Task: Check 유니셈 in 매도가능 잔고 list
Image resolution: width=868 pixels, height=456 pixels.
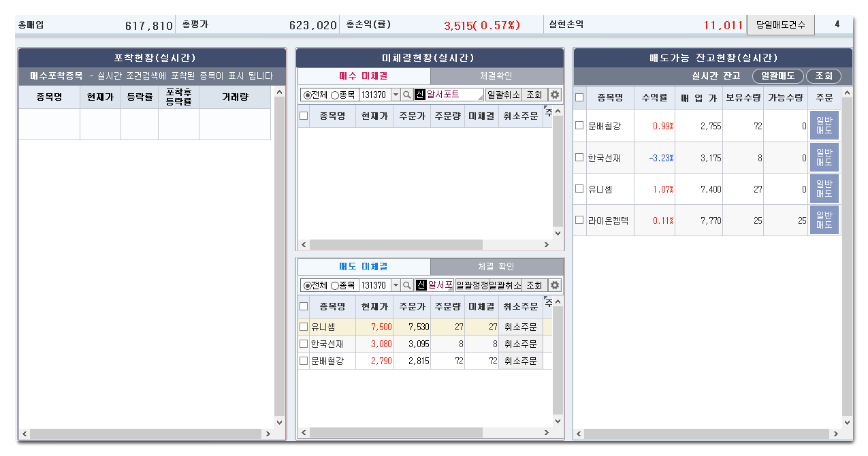Action: pos(579,189)
